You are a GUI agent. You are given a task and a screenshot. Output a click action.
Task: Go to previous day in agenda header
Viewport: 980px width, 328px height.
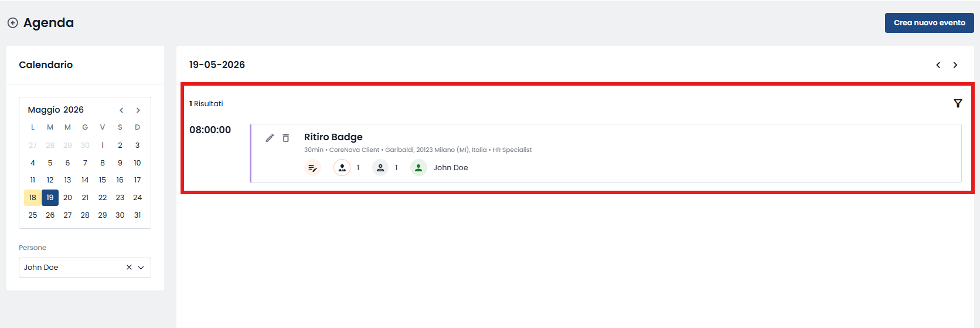tap(938, 65)
